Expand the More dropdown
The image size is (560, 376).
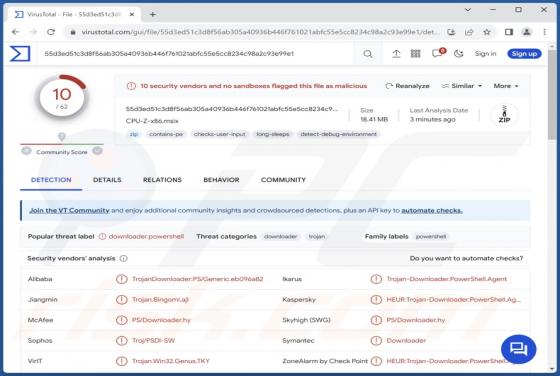506,86
